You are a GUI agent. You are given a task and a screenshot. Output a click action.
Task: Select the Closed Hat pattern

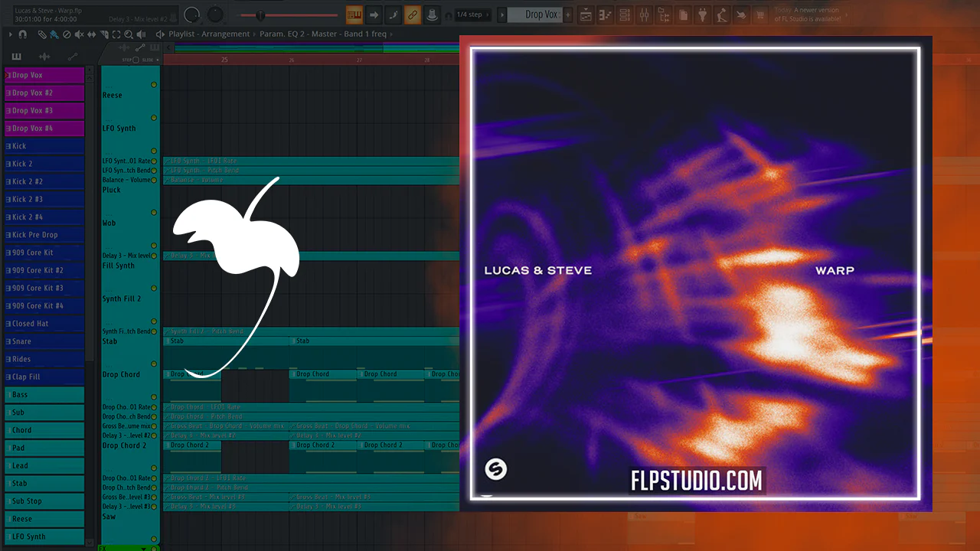pyautogui.click(x=44, y=324)
